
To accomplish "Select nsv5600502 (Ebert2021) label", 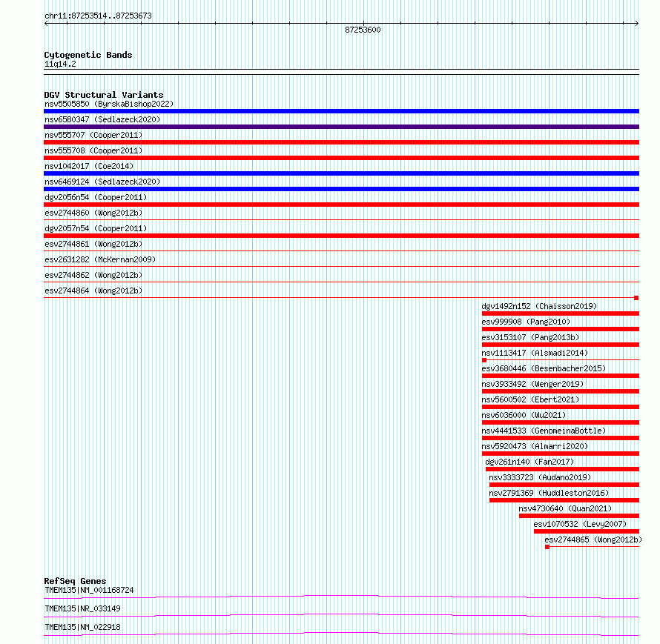I will (x=530, y=399).
